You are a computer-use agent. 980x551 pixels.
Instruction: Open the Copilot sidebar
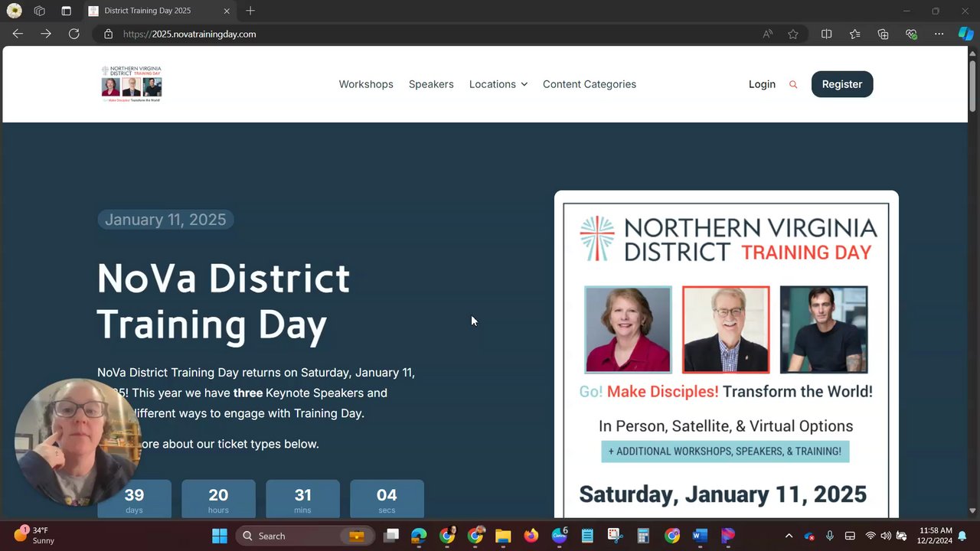click(966, 34)
